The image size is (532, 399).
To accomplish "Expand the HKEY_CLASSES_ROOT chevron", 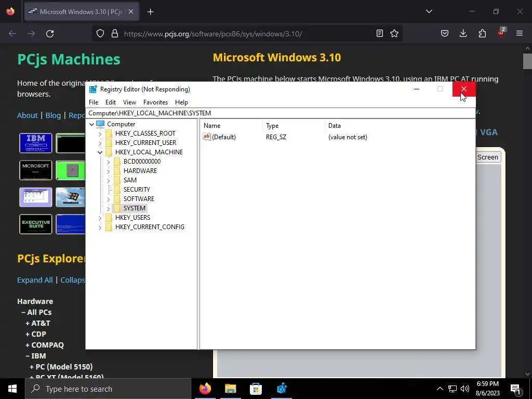I will pos(100,134).
